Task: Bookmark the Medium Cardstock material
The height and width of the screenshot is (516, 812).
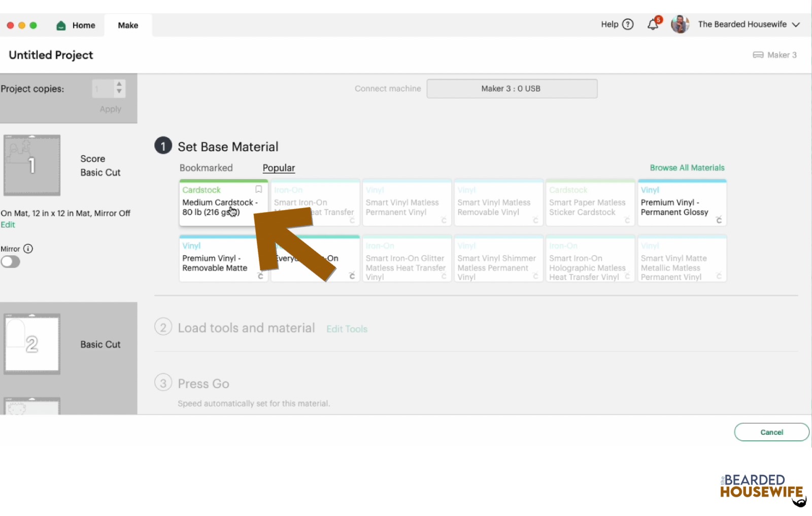Action: tap(258, 189)
